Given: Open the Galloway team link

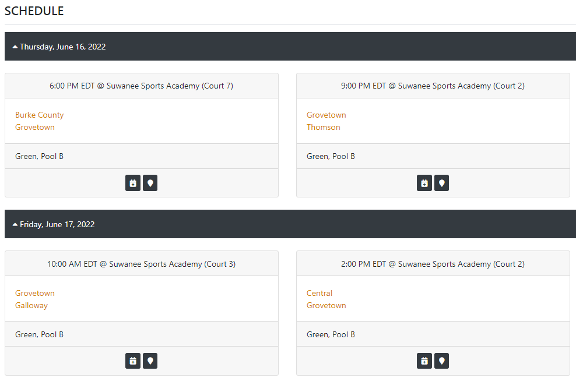Looking at the screenshot, I should coord(31,305).
